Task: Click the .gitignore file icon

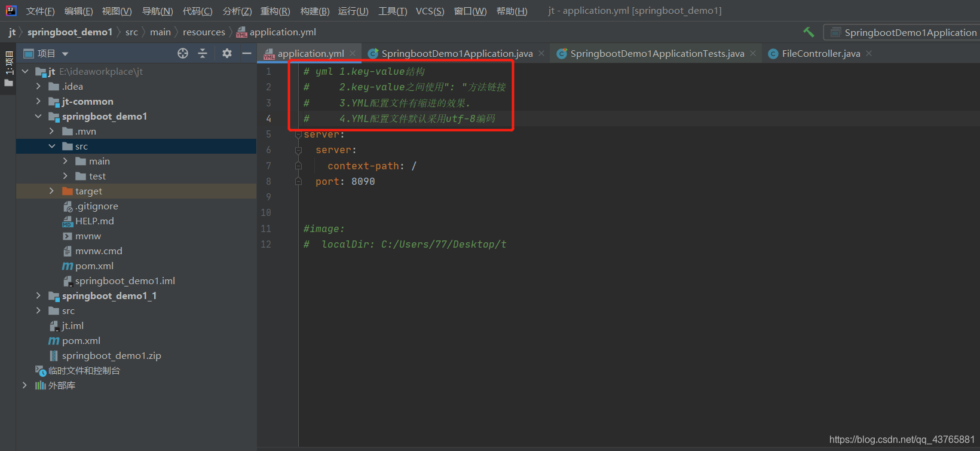Action: click(68, 206)
